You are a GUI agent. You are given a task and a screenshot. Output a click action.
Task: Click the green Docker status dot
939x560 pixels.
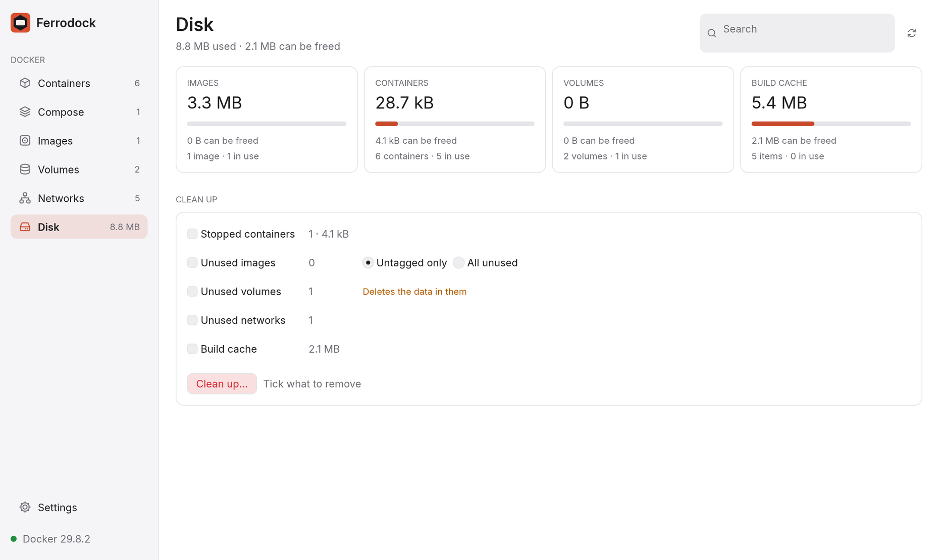[14, 539]
